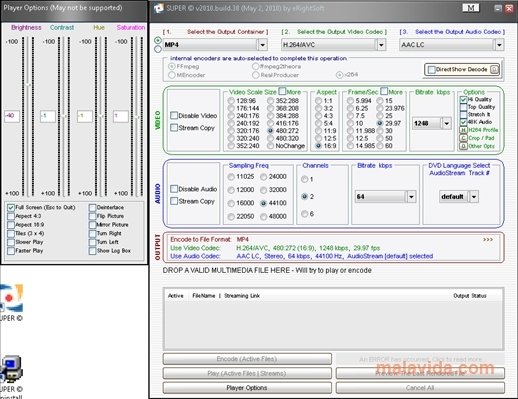Check Faster Play option
The height and width of the screenshot is (399, 518).
point(11,251)
